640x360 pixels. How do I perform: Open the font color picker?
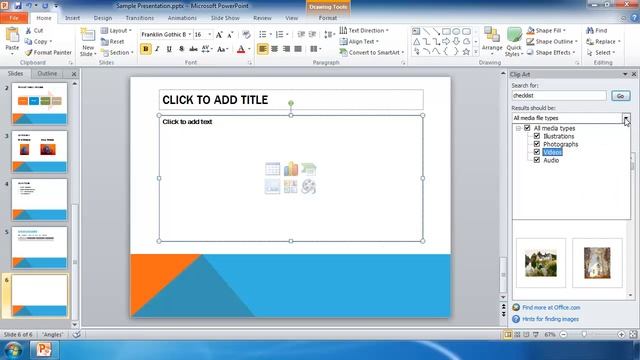click(x=249, y=49)
